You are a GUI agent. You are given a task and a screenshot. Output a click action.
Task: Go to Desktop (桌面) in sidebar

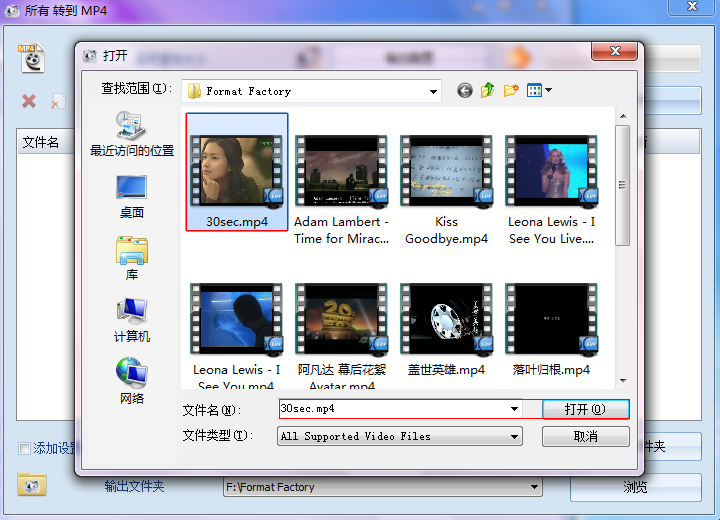click(132, 197)
